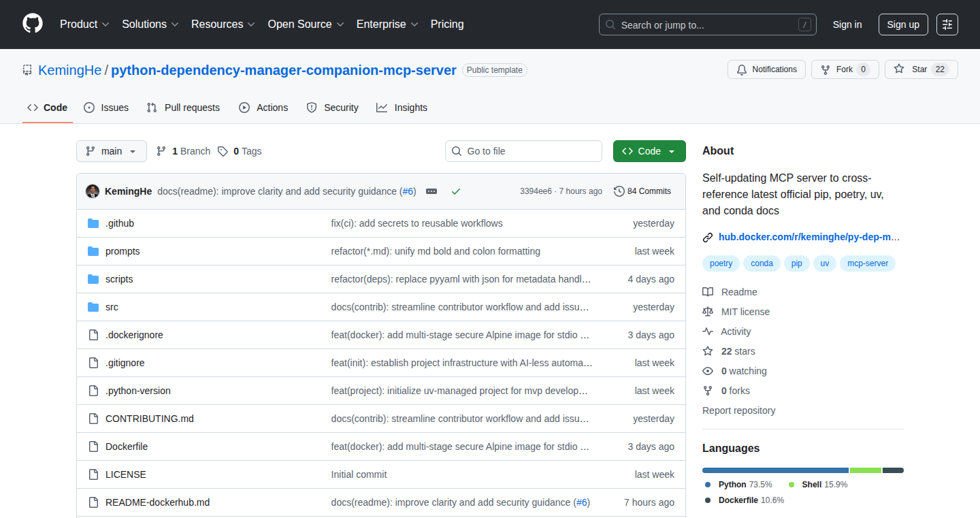Open the .gitignore file
Image resolution: width=980 pixels, height=518 pixels.
tap(125, 363)
